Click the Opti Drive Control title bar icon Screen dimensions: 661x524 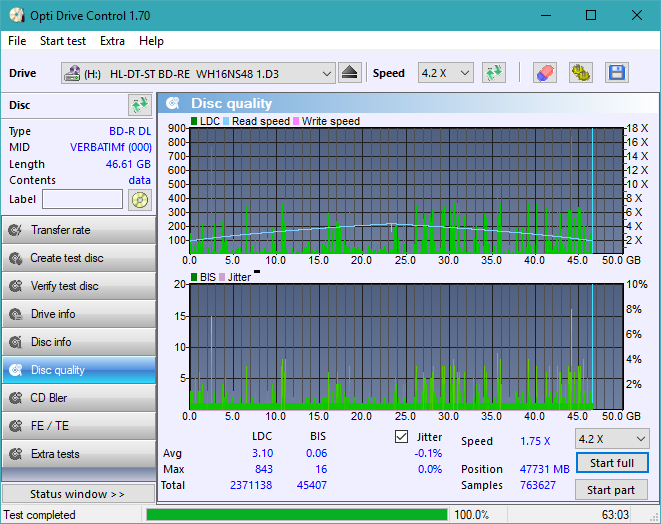coord(17,16)
